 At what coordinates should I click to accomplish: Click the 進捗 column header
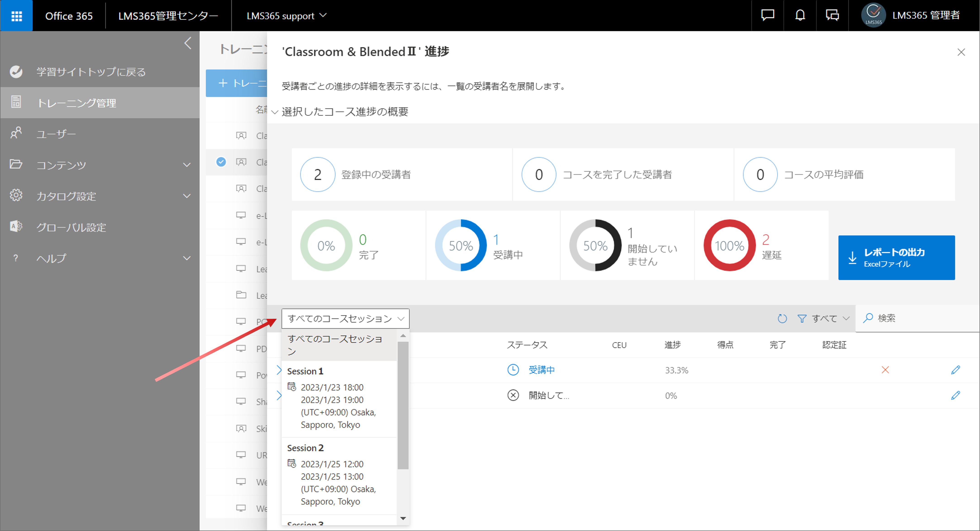(673, 345)
